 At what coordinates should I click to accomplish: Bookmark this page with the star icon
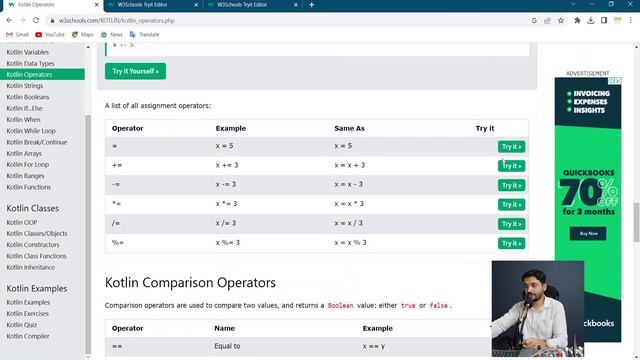point(561,20)
